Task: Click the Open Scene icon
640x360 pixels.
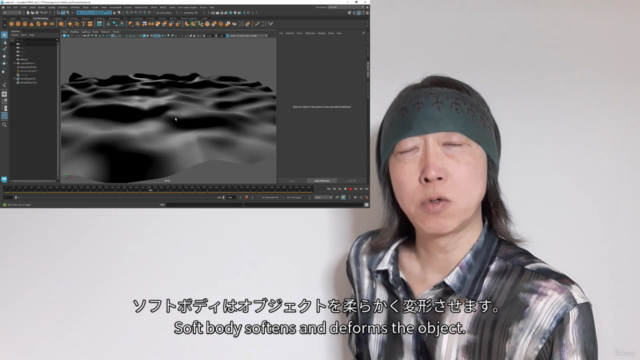Action: [x=32, y=13]
